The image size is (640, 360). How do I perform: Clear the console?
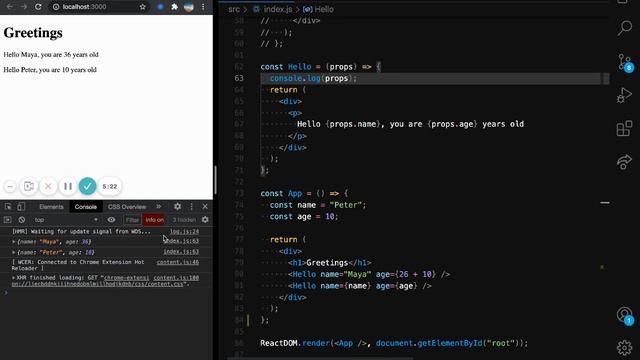(x=22, y=220)
